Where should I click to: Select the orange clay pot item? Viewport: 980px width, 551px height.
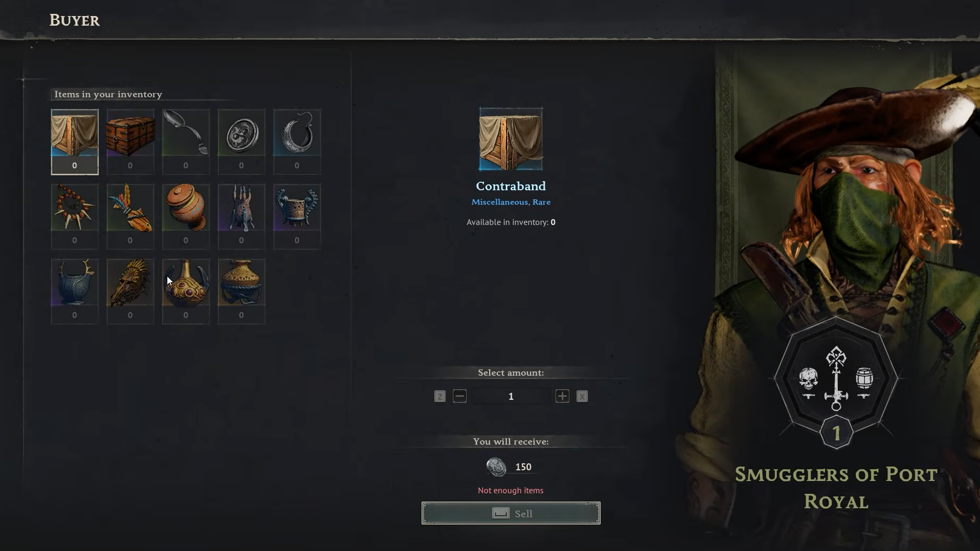tap(186, 216)
